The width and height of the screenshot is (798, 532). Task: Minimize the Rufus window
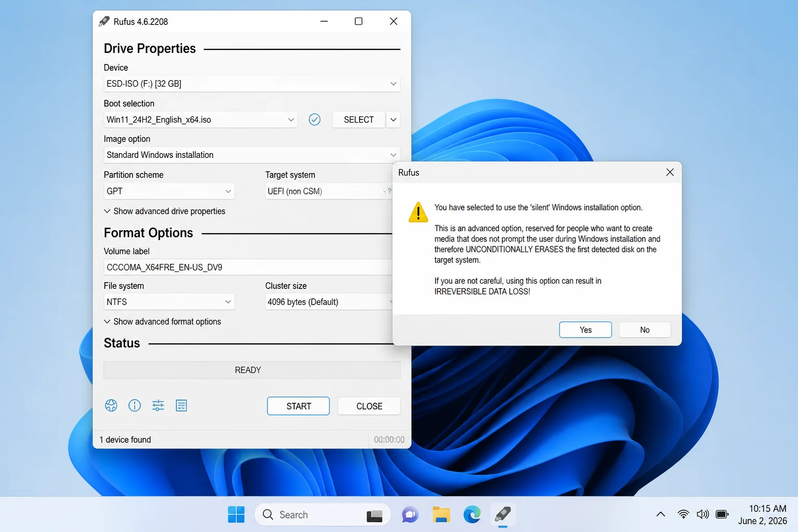(324, 21)
